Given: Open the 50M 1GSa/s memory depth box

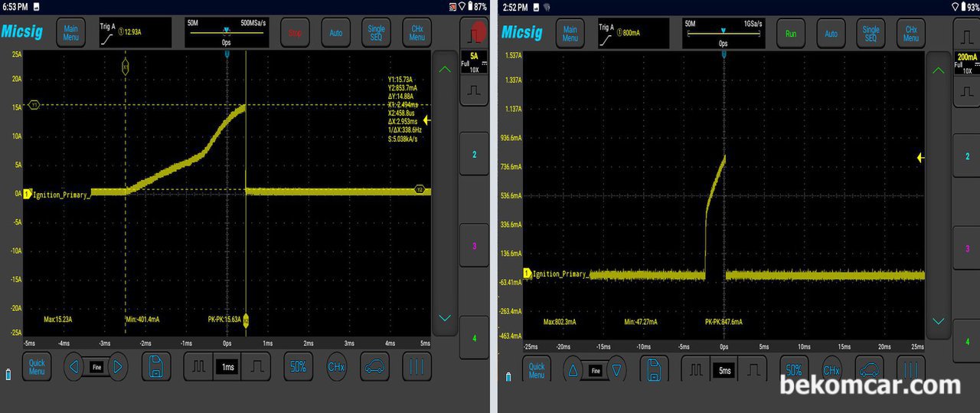Looking at the screenshot, I should pos(724,34).
